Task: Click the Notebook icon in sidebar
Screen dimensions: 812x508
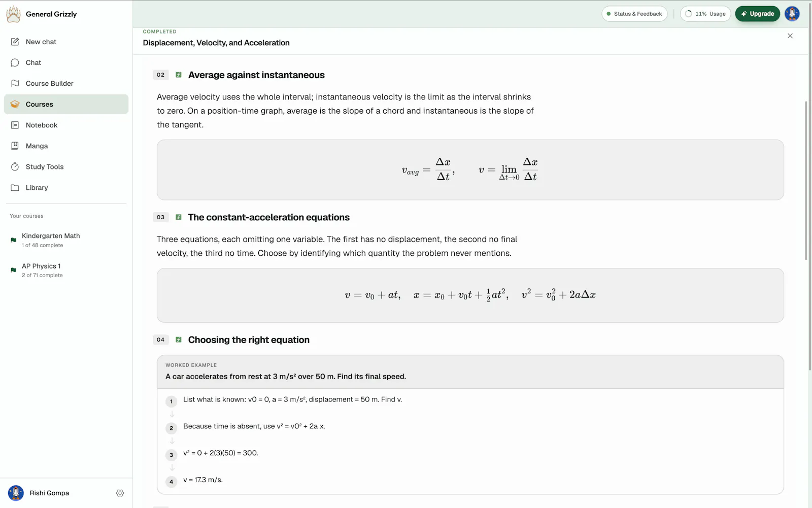Action: (x=15, y=125)
